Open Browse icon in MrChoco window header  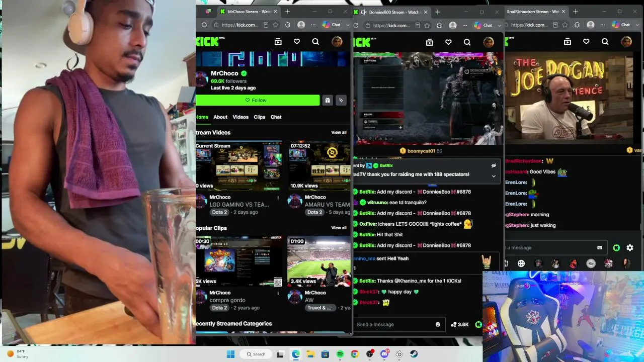[x=278, y=42]
